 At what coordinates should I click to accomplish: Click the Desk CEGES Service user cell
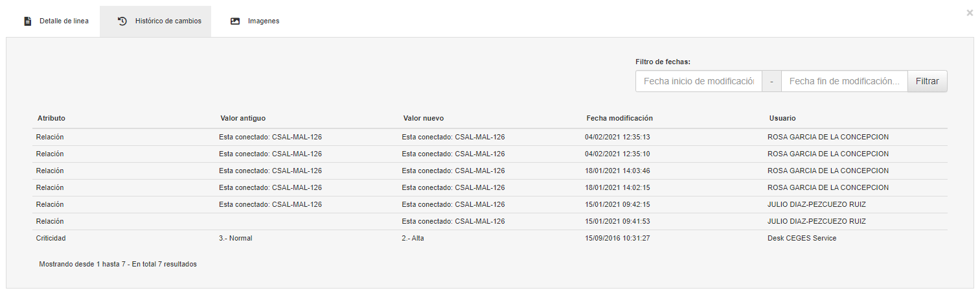(802, 238)
